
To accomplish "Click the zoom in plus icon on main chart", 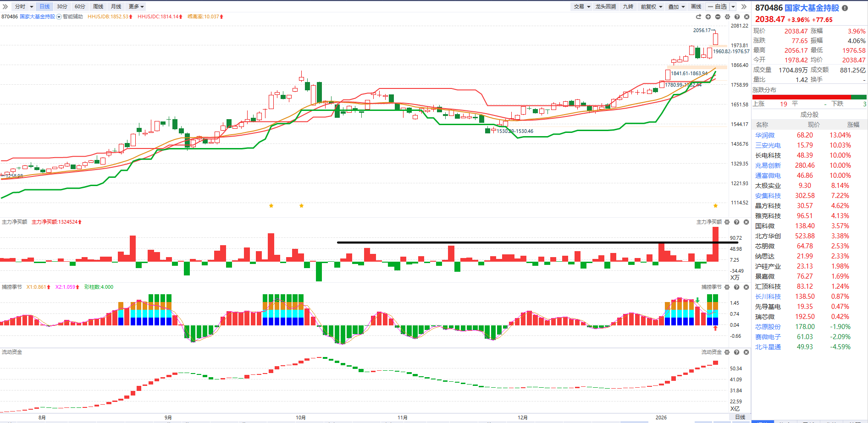I will pos(708,17).
